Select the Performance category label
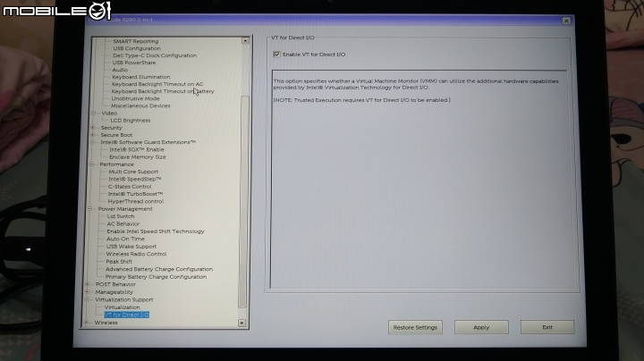644x361 pixels. click(116, 164)
